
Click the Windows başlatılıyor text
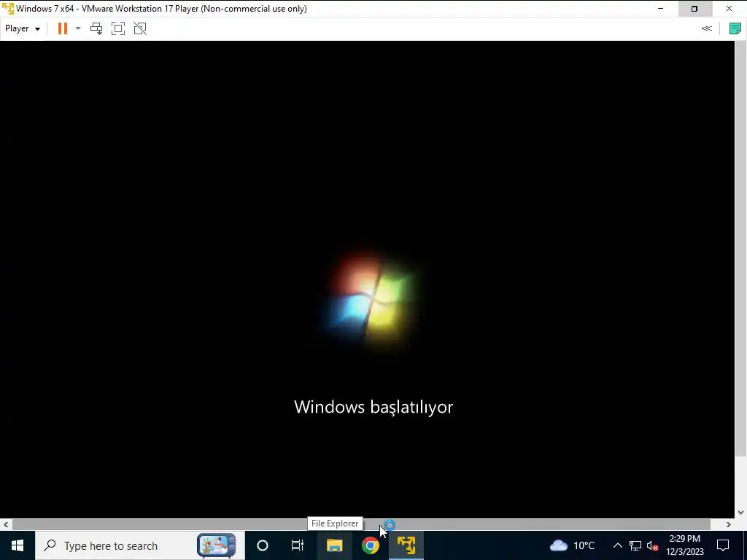tap(373, 408)
